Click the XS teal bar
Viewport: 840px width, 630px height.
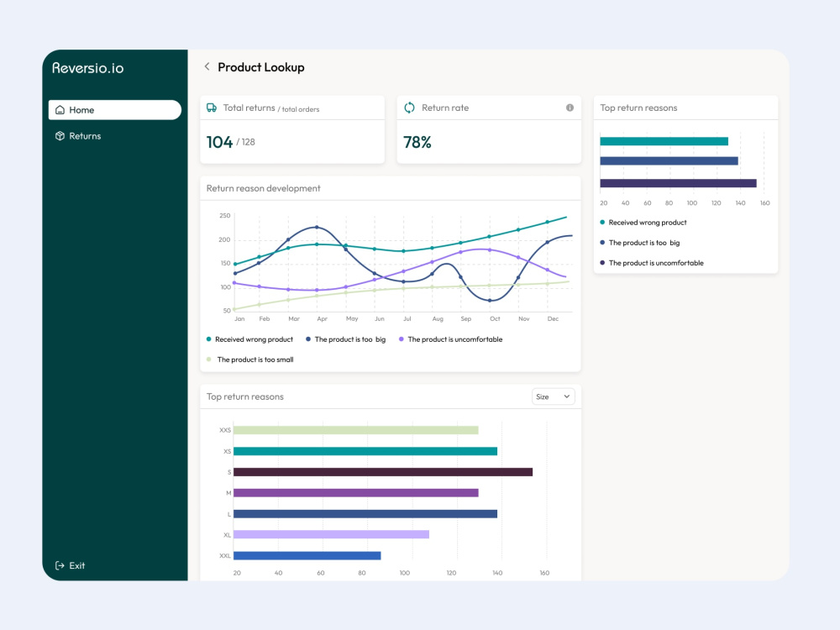click(365, 451)
